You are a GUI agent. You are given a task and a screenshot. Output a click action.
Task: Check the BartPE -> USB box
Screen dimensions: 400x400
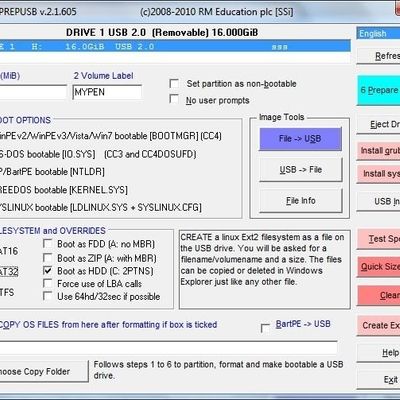point(266,328)
